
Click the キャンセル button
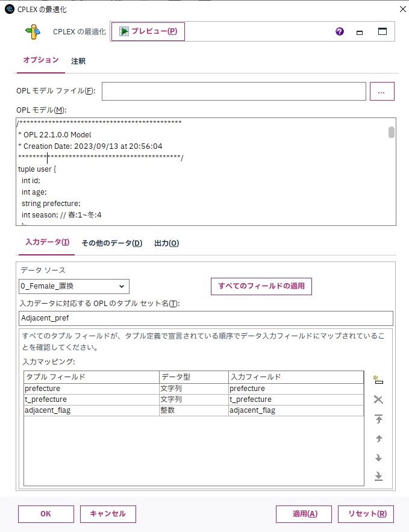click(x=108, y=514)
